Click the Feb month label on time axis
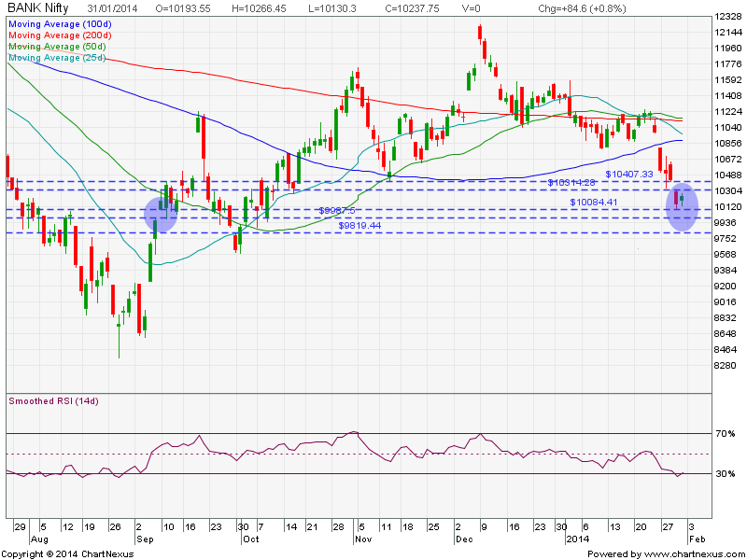 tap(696, 539)
